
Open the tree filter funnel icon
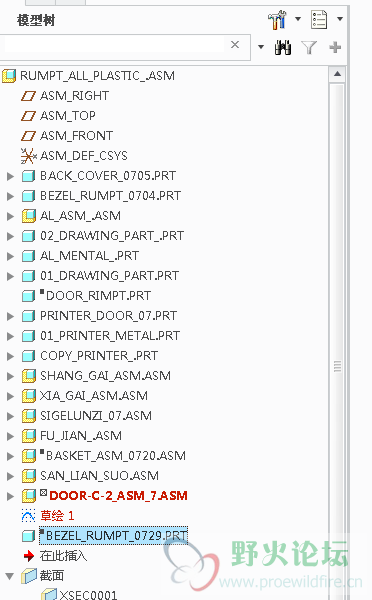[309, 47]
